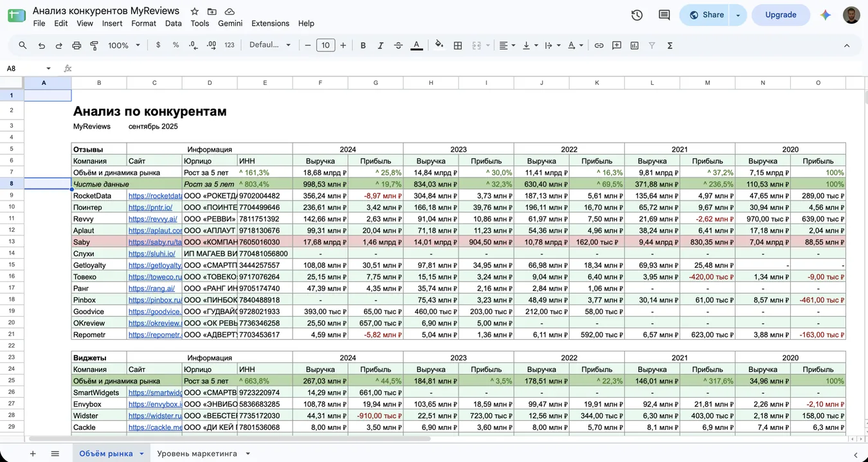
Task: Insert link icon in toolbar
Action: pos(599,46)
